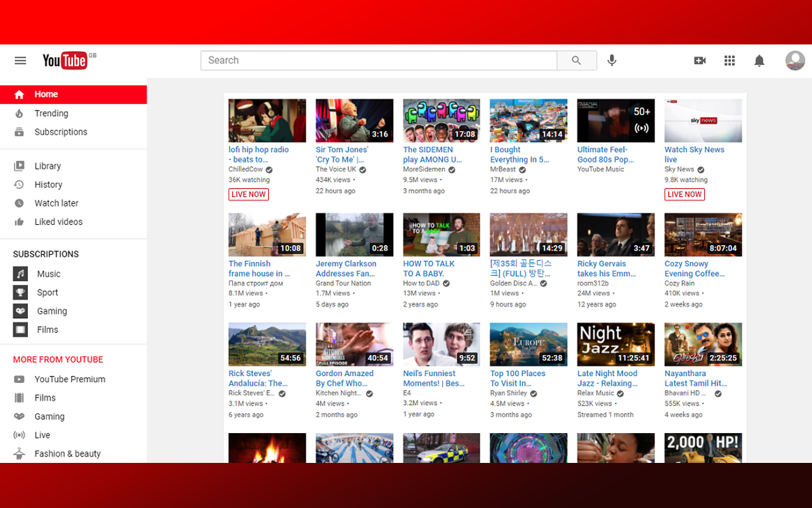Play the Late Night Mood Jazz thumbnail
This screenshot has height=508, width=812.
click(615, 344)
